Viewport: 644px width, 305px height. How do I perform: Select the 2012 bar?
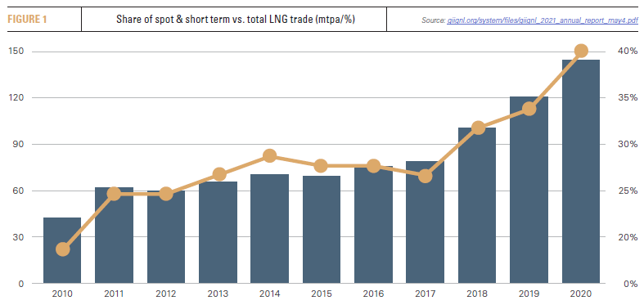pos(166,237)
